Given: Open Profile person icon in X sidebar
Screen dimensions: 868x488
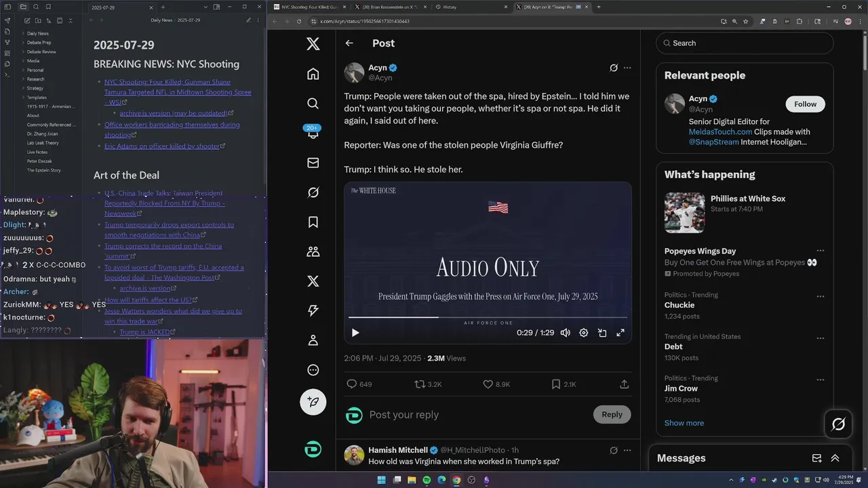Looking at the screenshot, I should coord(313,340).
